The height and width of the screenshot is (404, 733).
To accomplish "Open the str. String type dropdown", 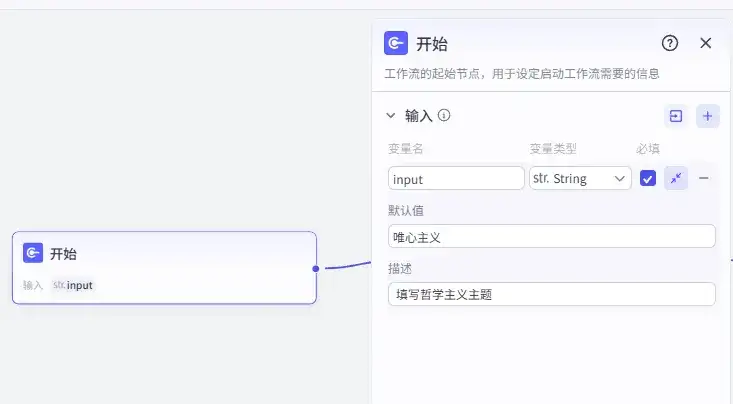I will [580, 178].
